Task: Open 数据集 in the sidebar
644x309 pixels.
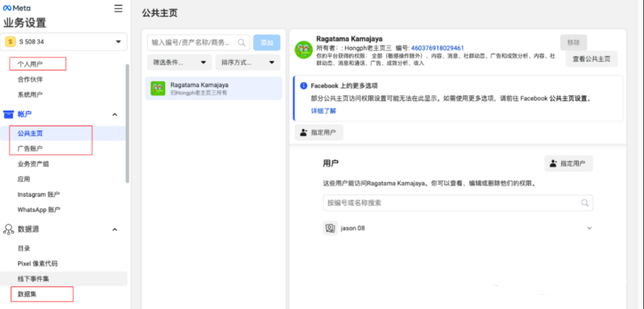Action: [x=27, y=294]
